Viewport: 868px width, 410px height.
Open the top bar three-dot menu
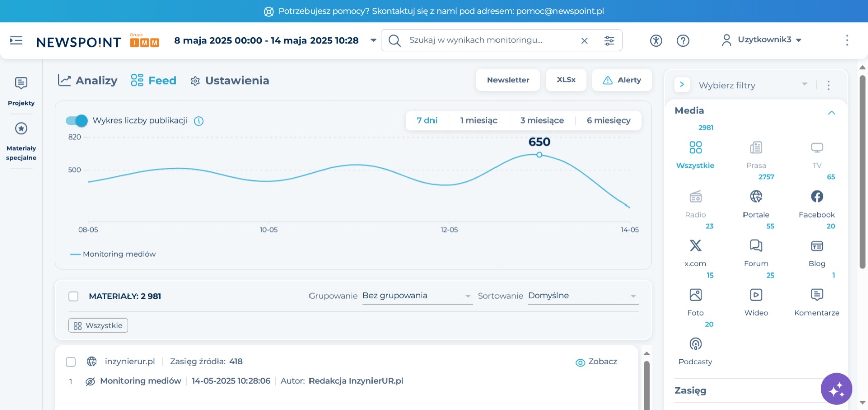click(x=847, y=40)
